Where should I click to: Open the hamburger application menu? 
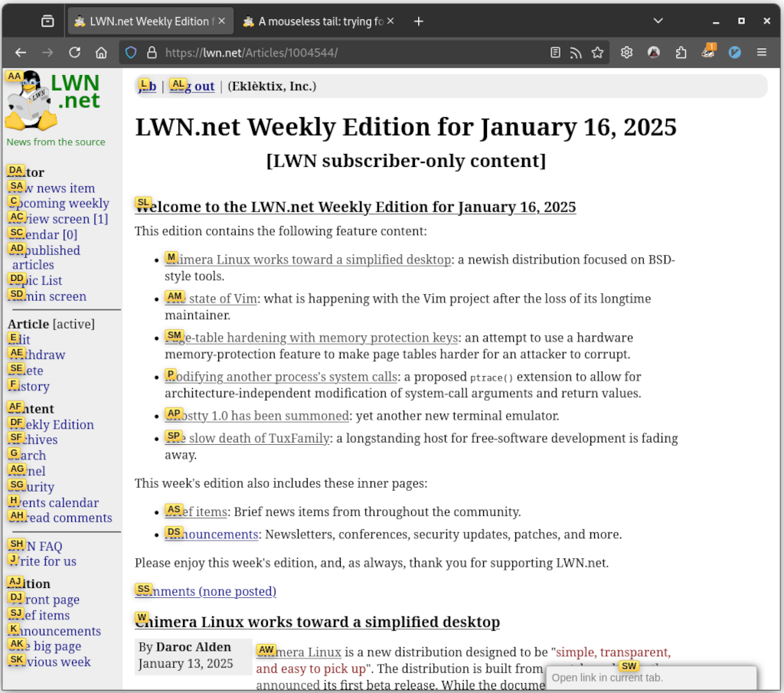click(x=762, y=53)
